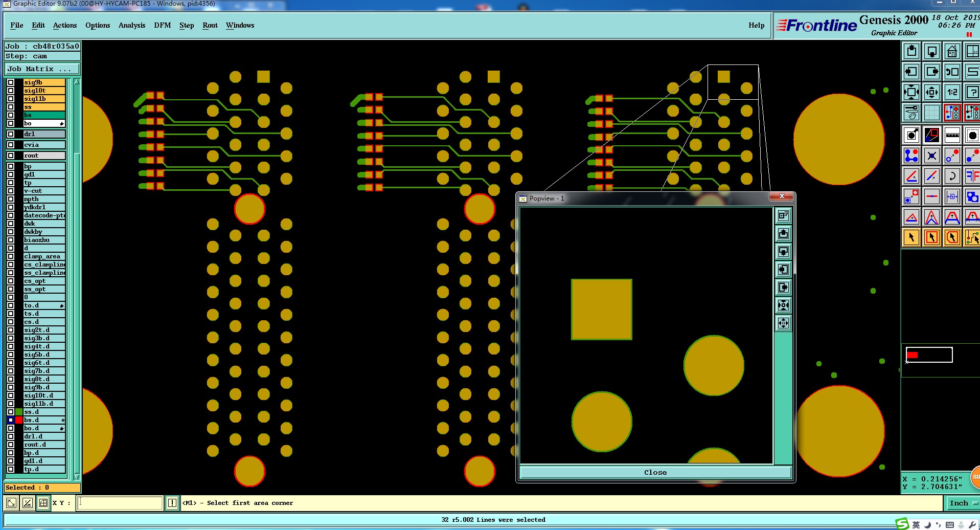The width and height of the screenshot is (980, 530).
Task: Select the single-arrow select tool
Action: (x=911, y=237)
